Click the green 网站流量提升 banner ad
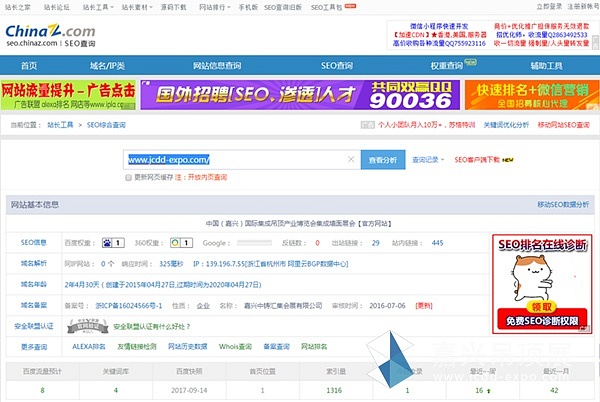 68,95
